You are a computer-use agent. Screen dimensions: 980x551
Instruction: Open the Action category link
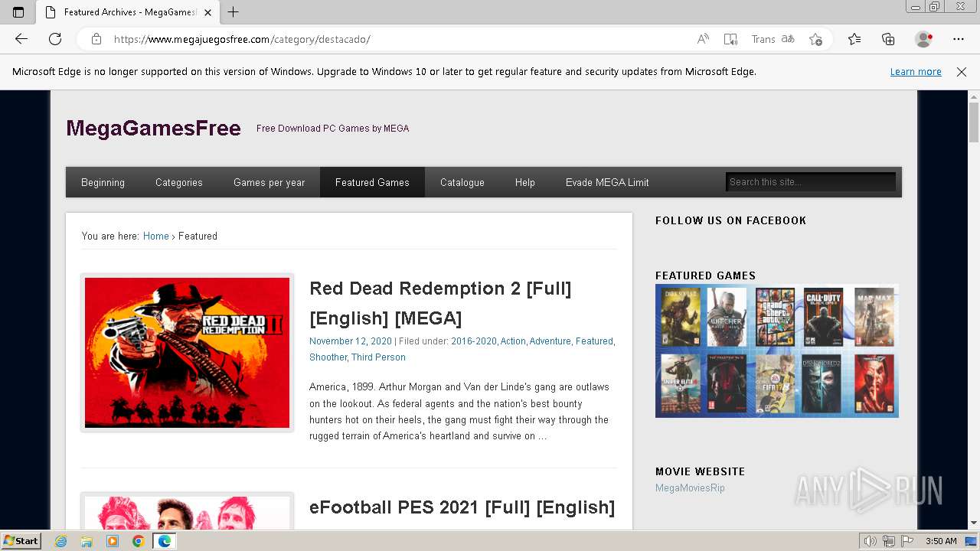click(513, 341)
